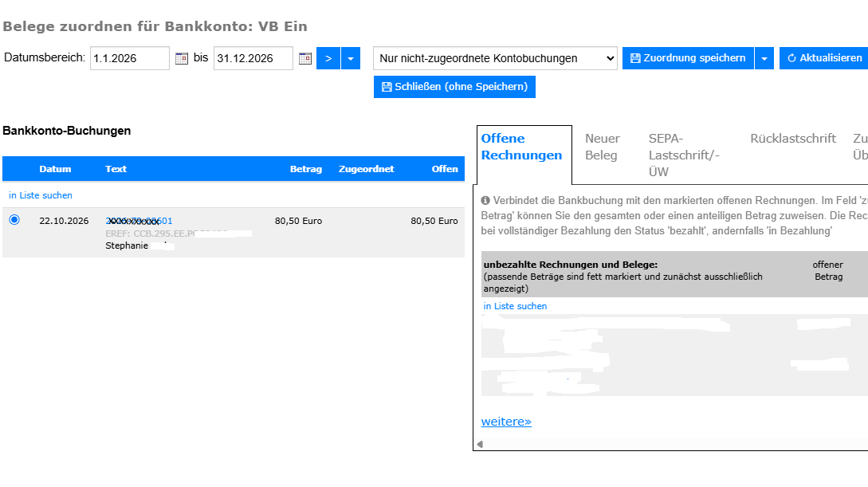Select the 'SEPA-Lastschrift/-ÜW' tab

[684, 155]
